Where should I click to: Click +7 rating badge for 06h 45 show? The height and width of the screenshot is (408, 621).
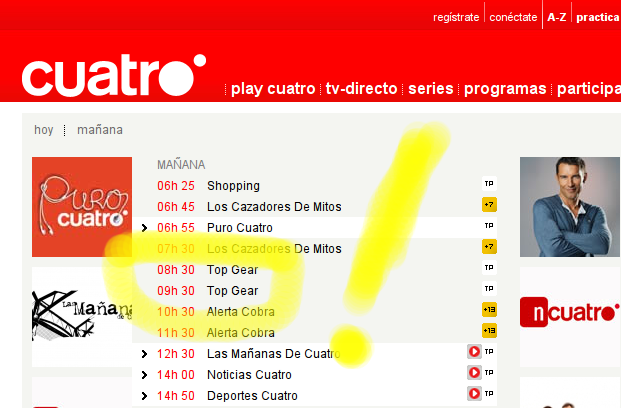pos(489,206)
